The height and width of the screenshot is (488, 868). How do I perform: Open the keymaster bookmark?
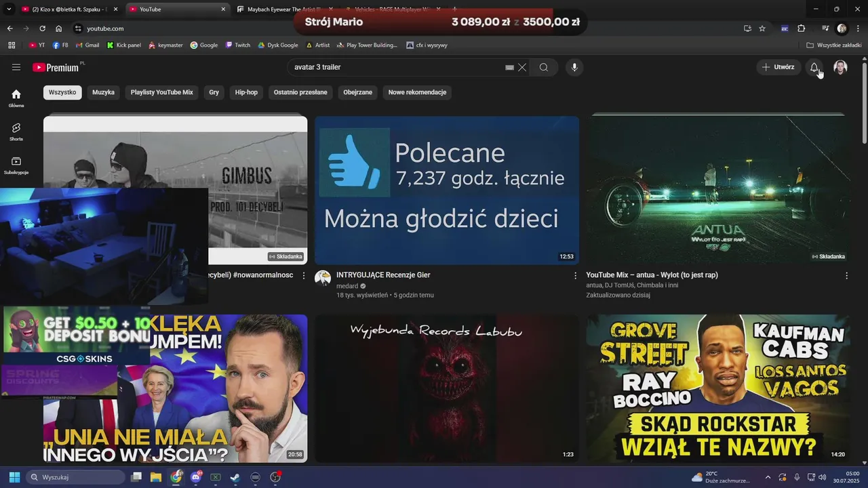(x=165, y=45)
